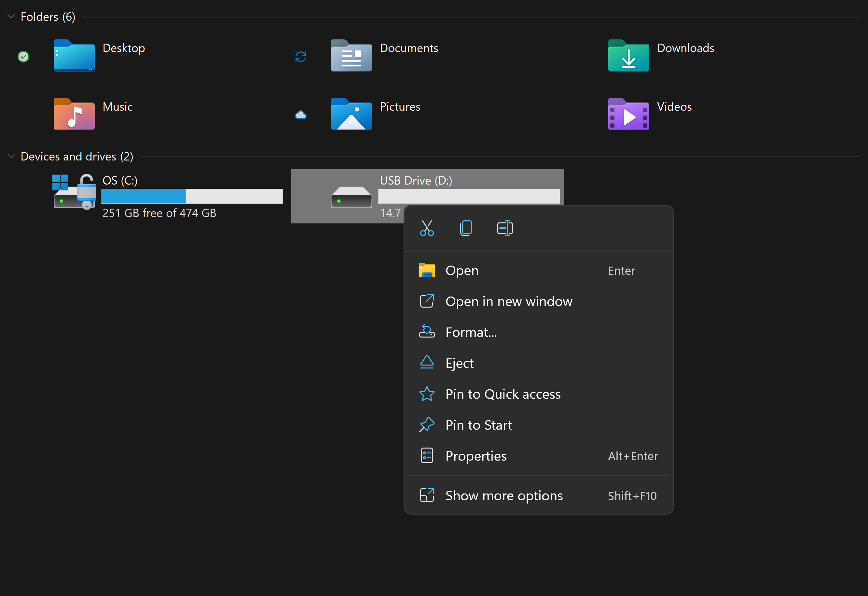Screen dimensions: 868x596
Task: Toggle OneDrive sync on Pictures folder
Action: coord(301,114)
